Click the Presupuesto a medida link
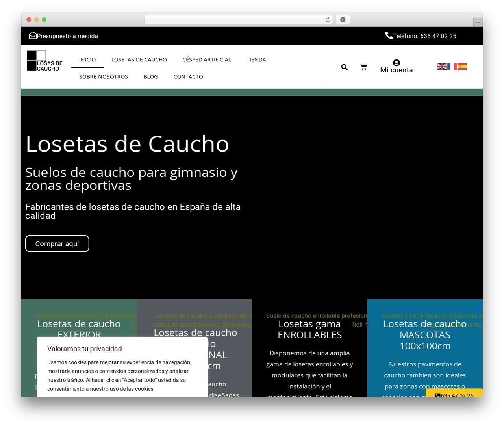The height and width of the screenshot is (427, 504). (67, 36)
